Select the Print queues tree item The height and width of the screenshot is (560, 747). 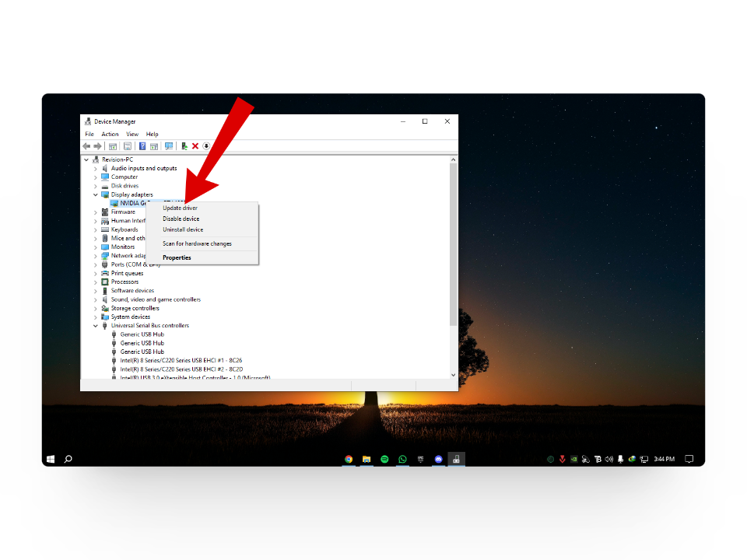[x=127, y=273]
